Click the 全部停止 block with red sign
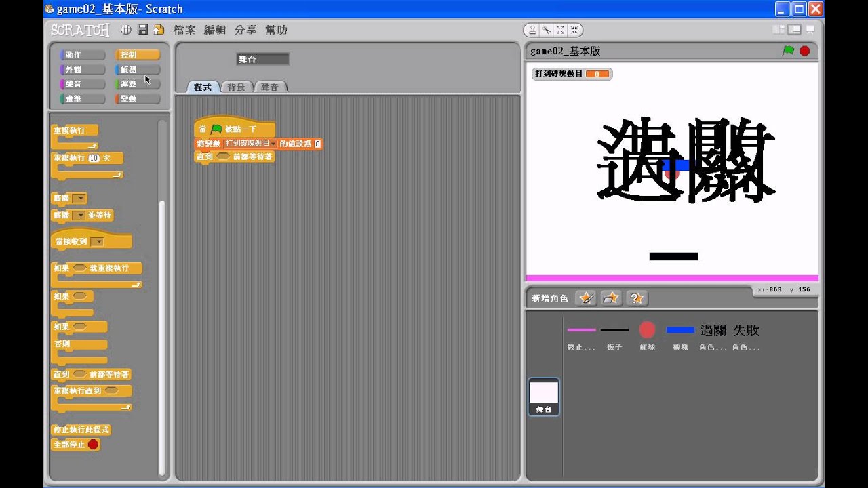The width and height of the screenshot is (868, 488). pyautogui.click(x=76, y=445)
